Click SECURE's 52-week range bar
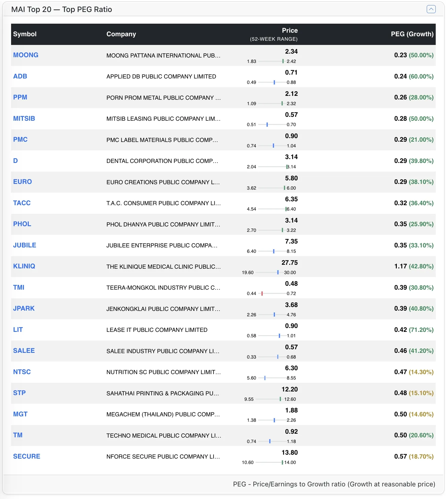 [269, 462]
